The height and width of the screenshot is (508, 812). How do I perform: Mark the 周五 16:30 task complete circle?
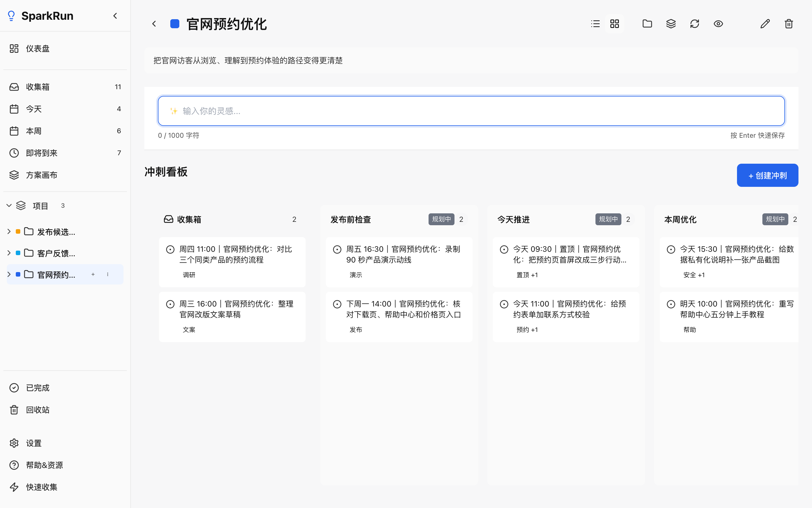[337, 249]
